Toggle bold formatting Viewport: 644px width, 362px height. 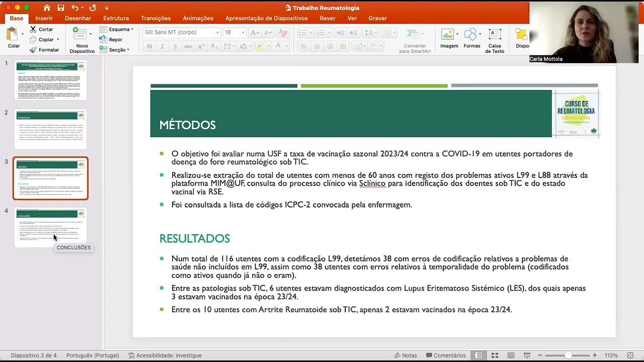click(149, 46)
